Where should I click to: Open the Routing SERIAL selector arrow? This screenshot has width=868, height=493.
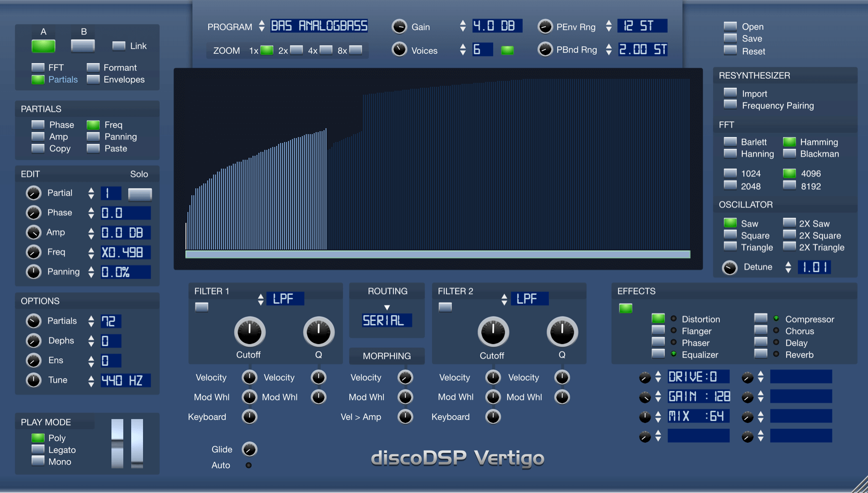click(x=387, y=307)
